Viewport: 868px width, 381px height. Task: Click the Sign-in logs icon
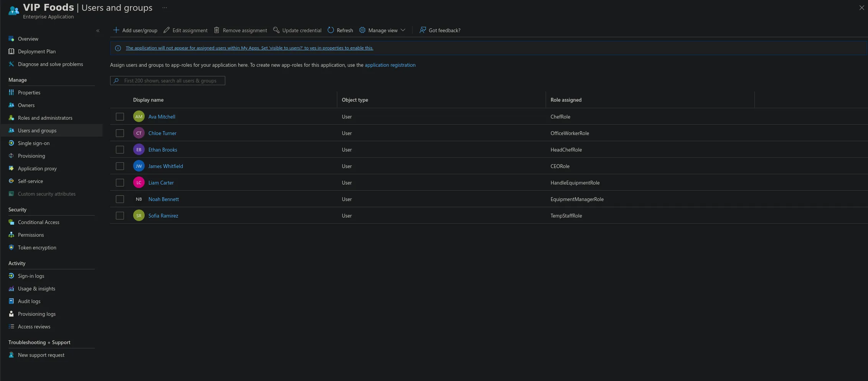pos(11,276)
